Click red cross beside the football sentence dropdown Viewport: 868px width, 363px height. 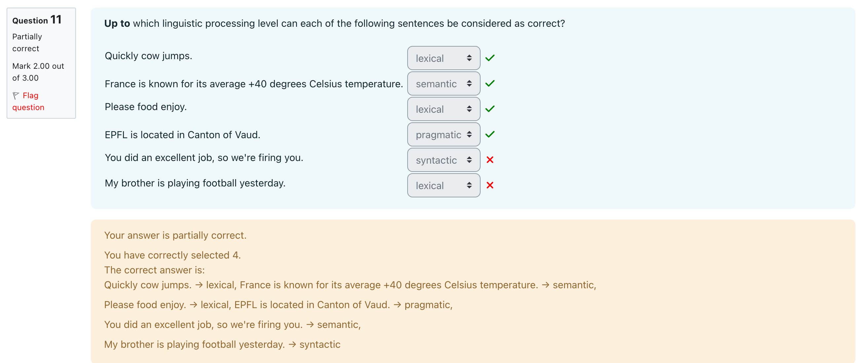pyautogui.click(x=489, y=185)
